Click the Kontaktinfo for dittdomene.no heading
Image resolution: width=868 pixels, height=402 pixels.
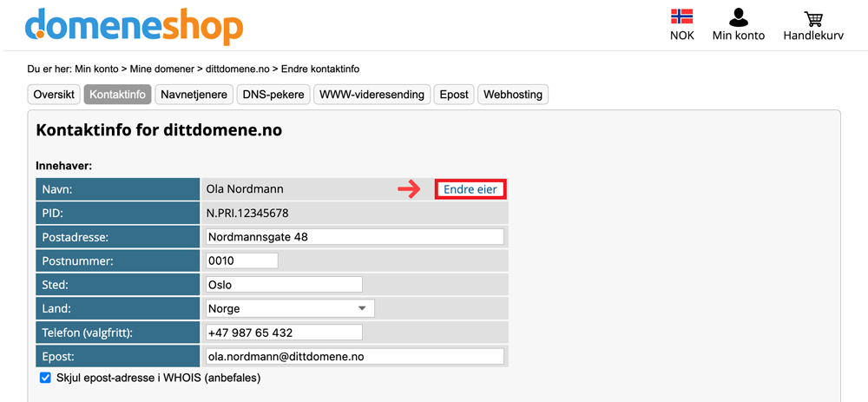[x=159, y=131]
